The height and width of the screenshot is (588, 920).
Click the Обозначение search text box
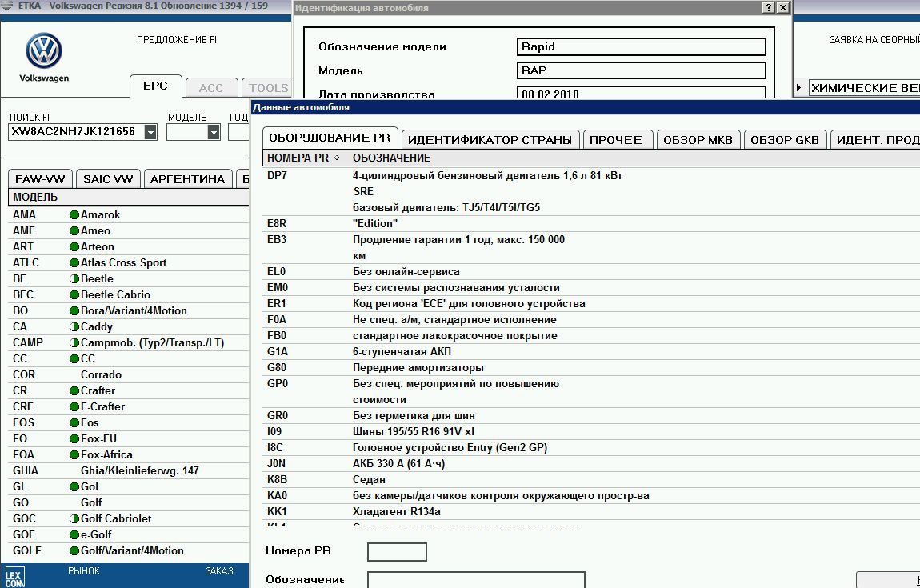476,580
